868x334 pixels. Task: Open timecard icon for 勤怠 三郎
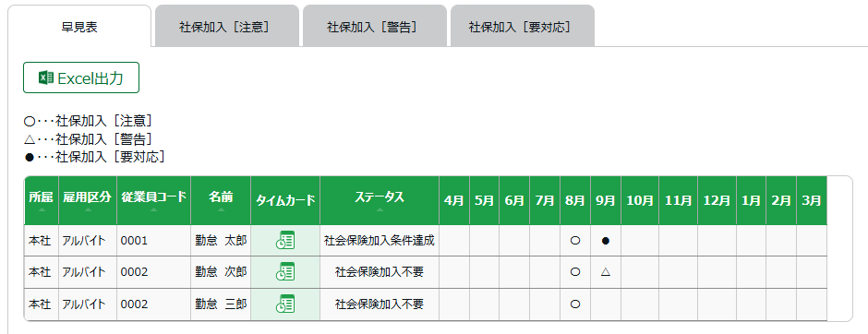pos(285,304)
